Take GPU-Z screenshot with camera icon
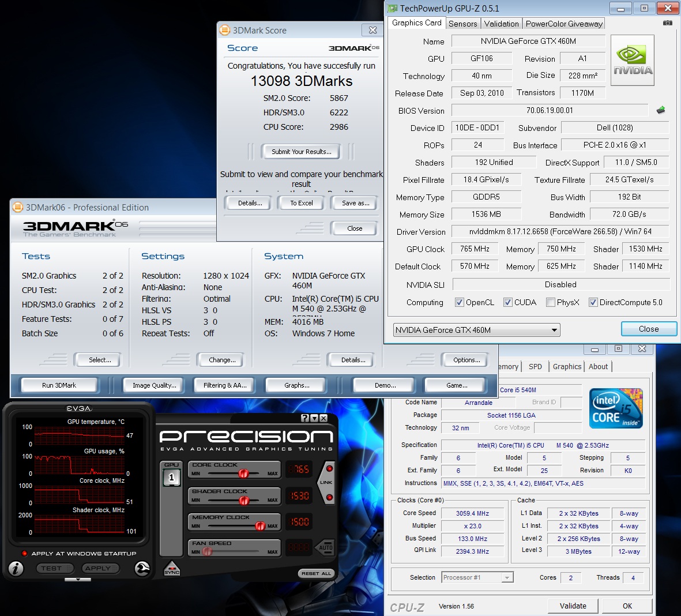The height and width of the screenshot is (616, 681). point(668,22)
